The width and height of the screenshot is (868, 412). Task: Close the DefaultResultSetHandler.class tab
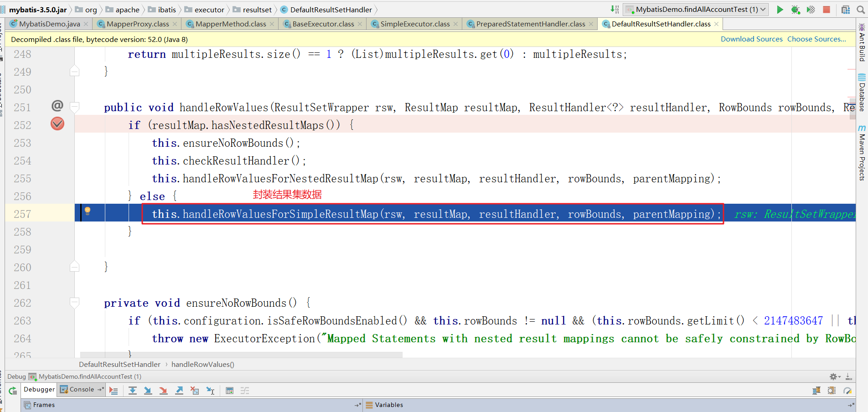click(x=716, y=24)
